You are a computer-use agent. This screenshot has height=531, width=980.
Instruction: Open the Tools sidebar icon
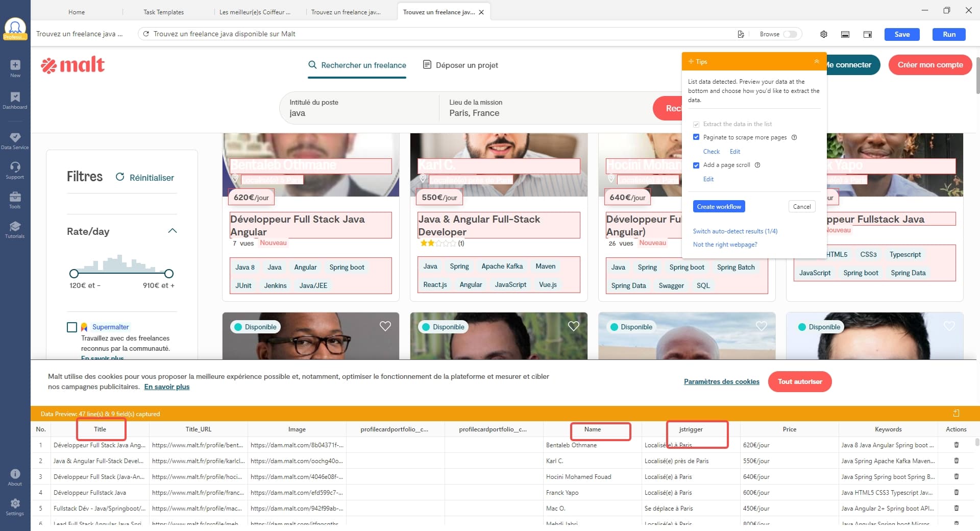coord(15,200)
